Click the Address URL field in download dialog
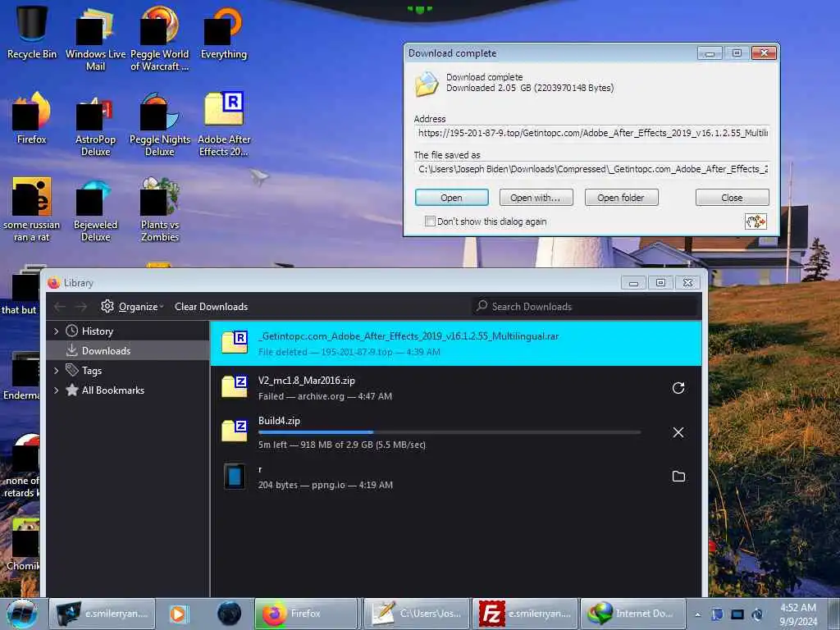The image size is (840, 630). click(592, 133)
